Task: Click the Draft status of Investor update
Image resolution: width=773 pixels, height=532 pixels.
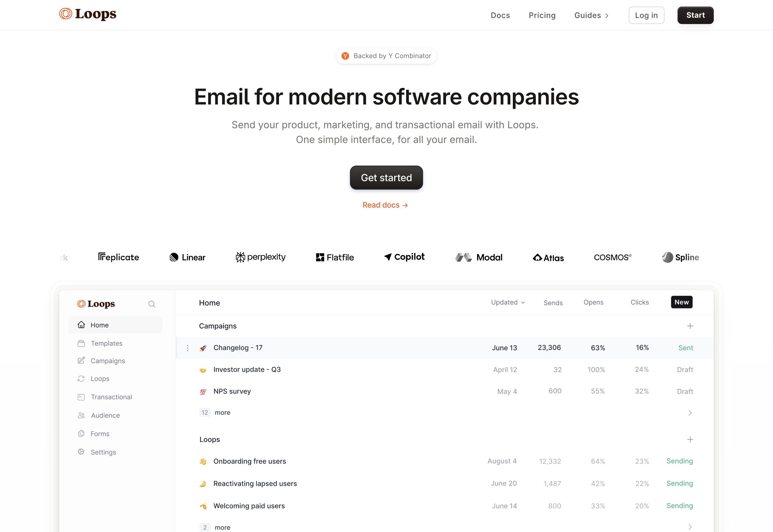Action: [685, 370]
